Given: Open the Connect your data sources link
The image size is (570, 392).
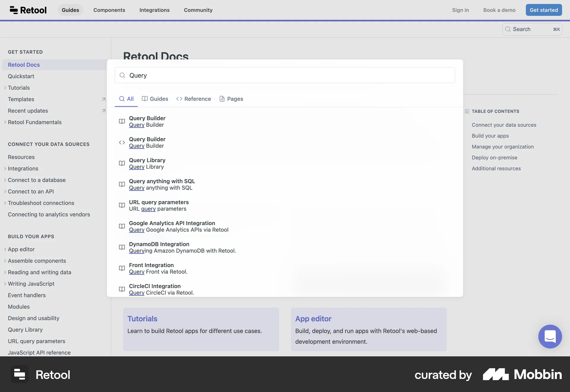Looking at the screenshot, I should tap(504, 125).
